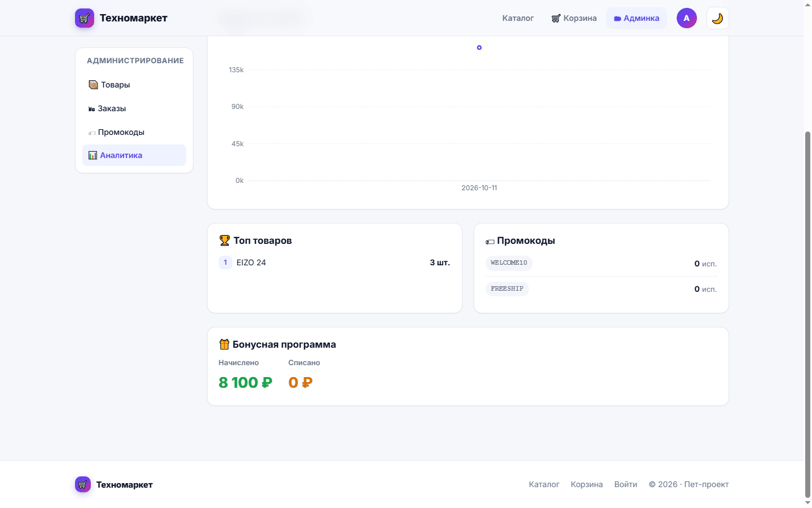Click the Техномаркет cart logo in header
Viewport: 812px width, 508px height.
pos(85,18)
